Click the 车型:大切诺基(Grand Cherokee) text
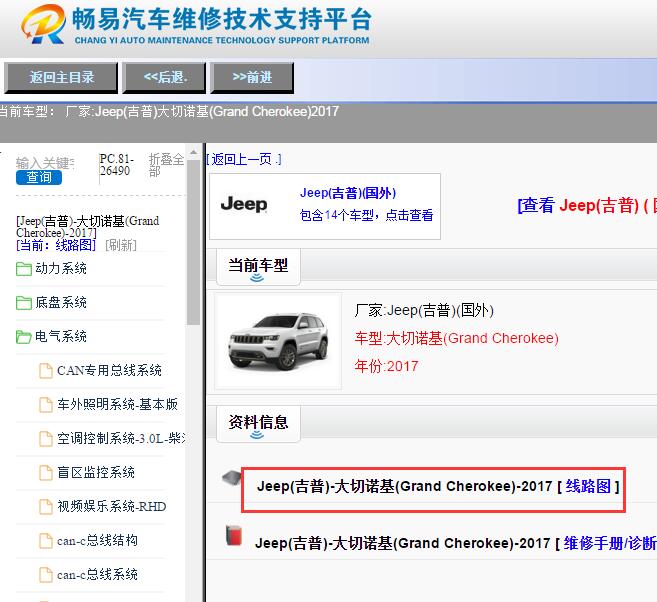657x602 pixels. [456, 338]
